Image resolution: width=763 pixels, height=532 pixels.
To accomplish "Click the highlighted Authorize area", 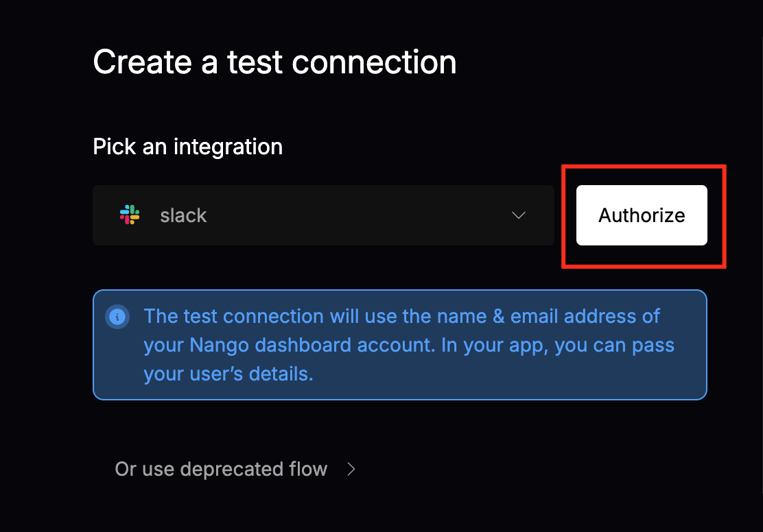I will [x=640, y=215].
